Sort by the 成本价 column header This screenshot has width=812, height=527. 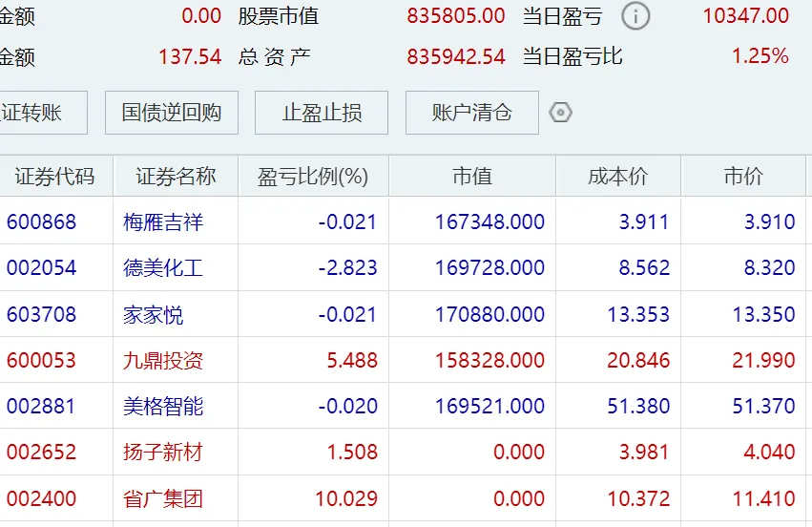(x=617, y=177)
